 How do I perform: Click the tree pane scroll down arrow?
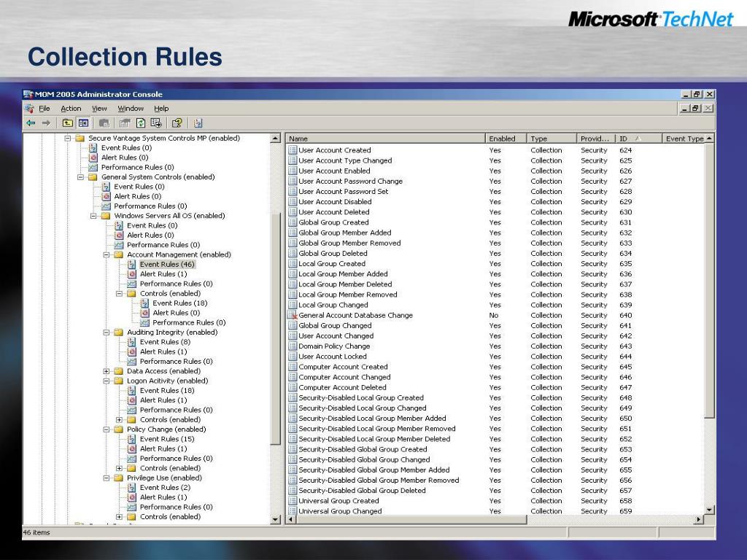pyautogui.click(x=275, y=519)
